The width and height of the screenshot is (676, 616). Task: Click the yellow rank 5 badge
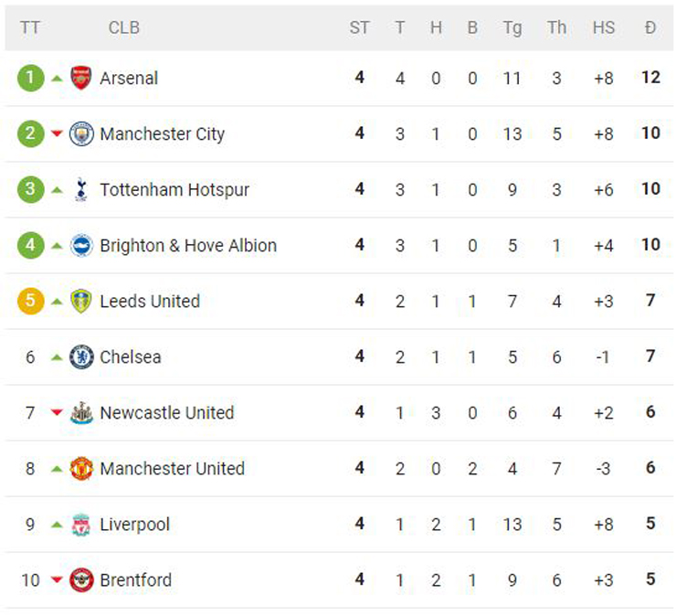tap(30, 301)
